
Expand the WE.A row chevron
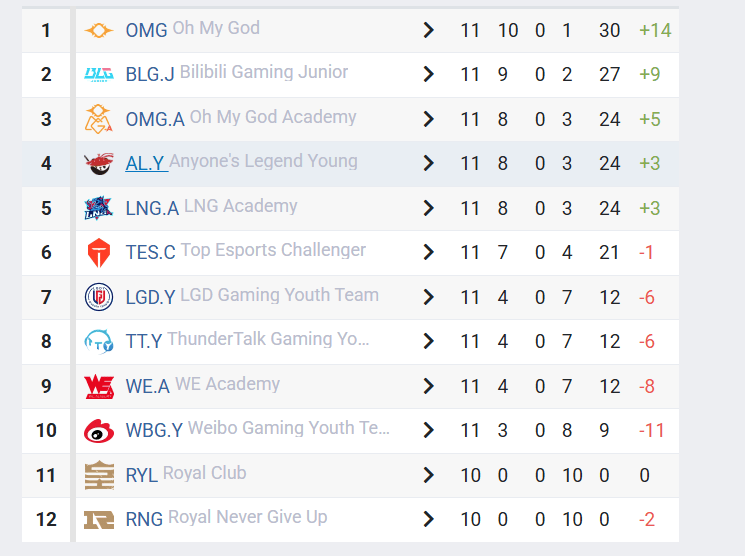pyautogui.click(x=429, y=386)
